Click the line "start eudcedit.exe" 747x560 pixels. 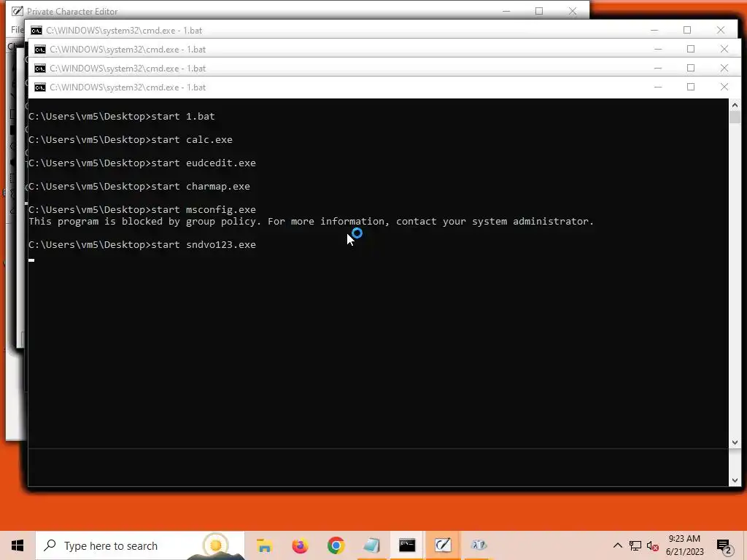pos(142,163)
